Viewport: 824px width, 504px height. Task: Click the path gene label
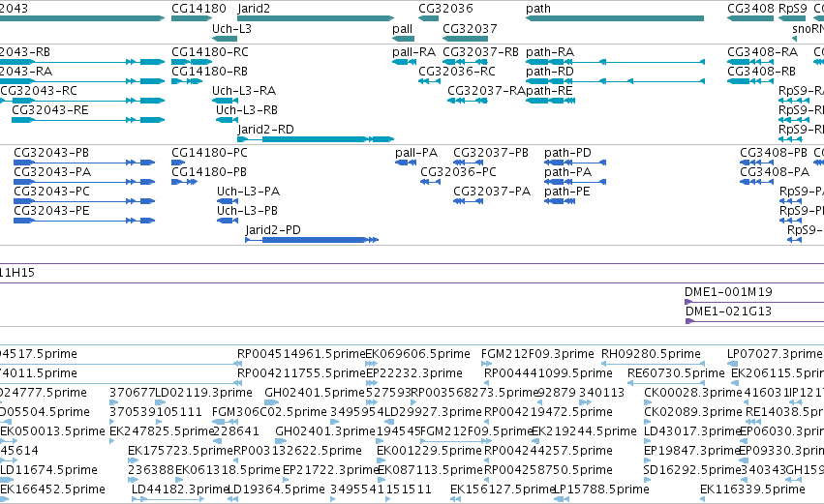538,9
